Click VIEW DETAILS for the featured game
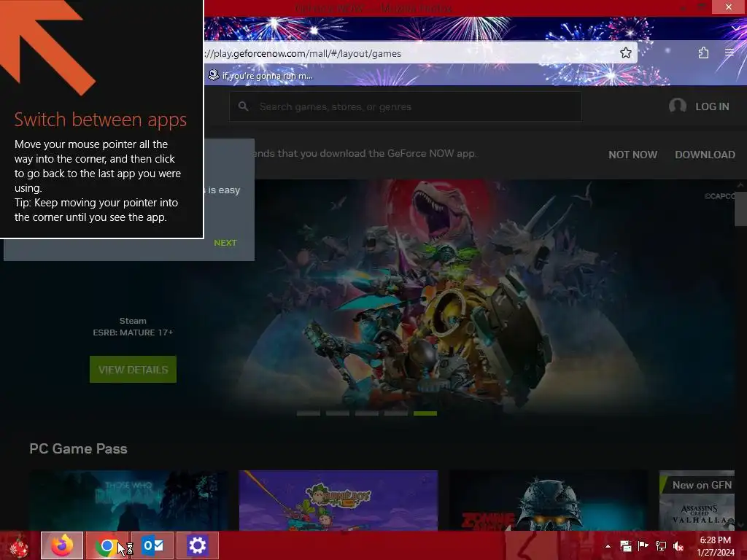The height and width of the screenshot is (560, 747). pos(133,370)
